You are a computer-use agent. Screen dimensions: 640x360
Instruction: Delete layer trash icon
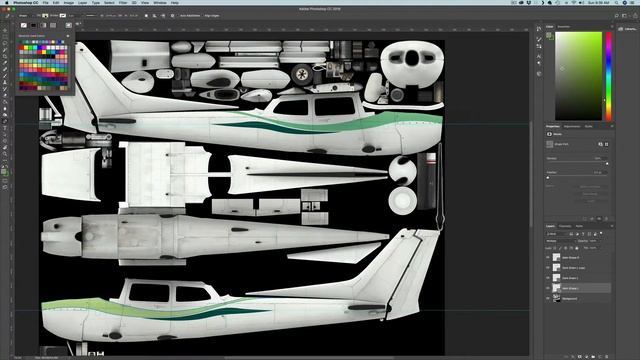(607, 357)
